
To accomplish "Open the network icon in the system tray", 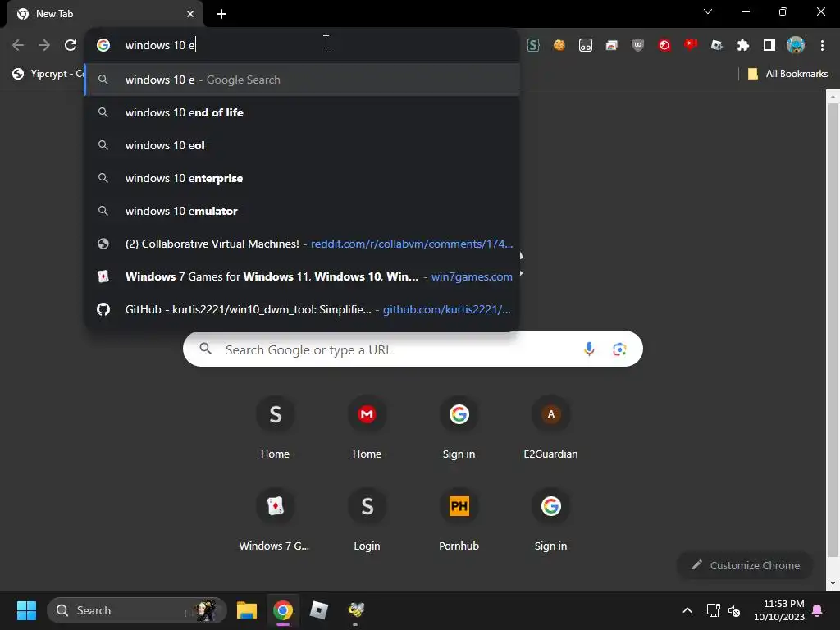I will (x=713, y=610).
